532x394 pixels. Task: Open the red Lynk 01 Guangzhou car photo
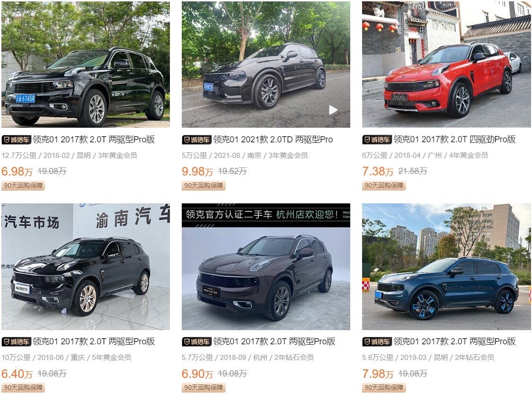point(446,64)
